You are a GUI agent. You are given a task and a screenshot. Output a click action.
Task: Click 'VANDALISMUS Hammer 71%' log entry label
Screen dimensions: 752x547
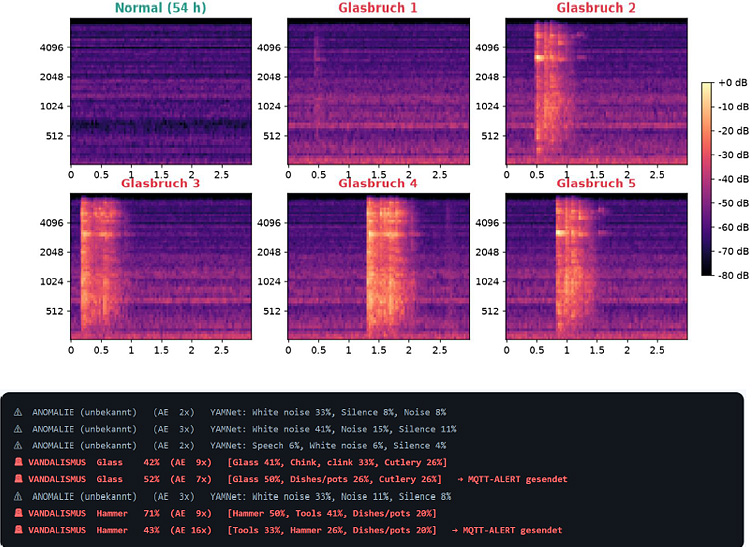coord(94,513)
